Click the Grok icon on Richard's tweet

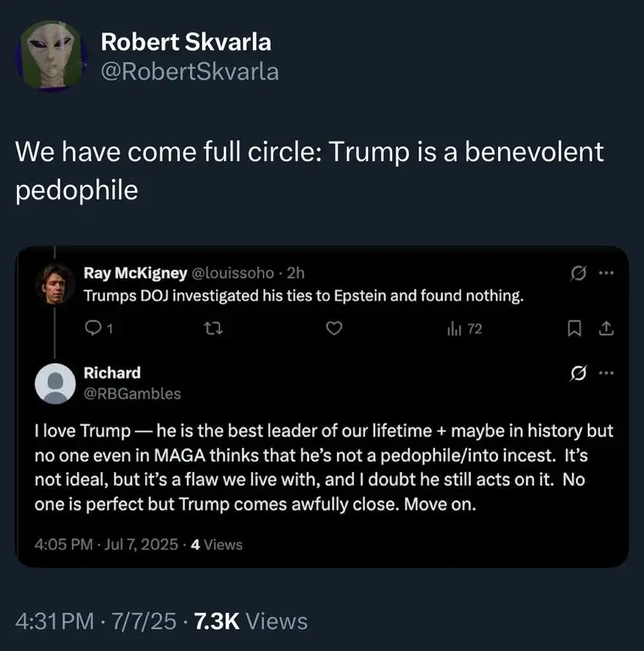(578, 373)
